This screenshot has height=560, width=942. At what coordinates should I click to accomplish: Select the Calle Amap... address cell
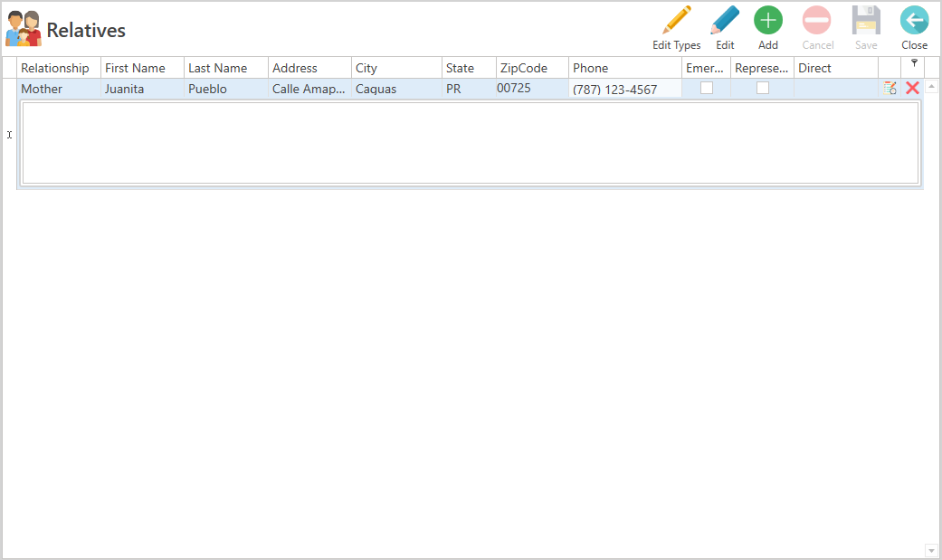(x=309, y=89)
